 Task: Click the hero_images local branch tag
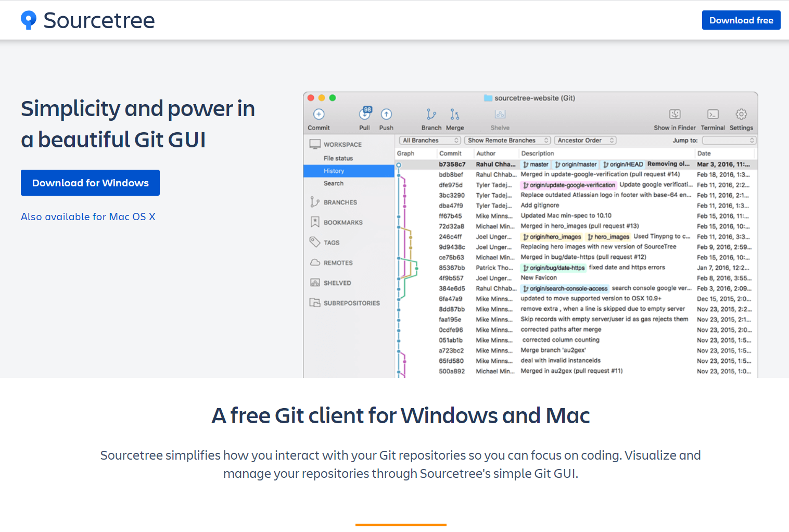pyautogui.click(x=608, y=237)
